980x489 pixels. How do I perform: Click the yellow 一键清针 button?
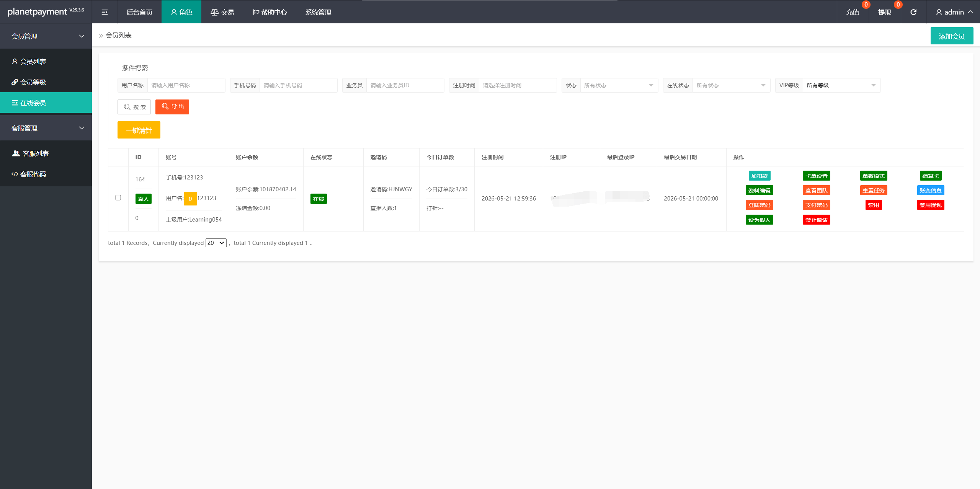pyautogui.click(x=139, y=130)
